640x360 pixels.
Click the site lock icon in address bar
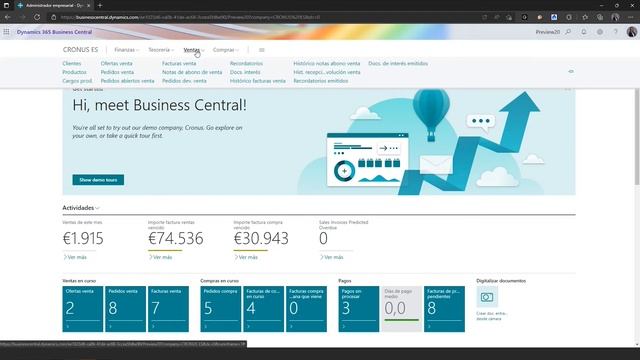pos(53,17)
